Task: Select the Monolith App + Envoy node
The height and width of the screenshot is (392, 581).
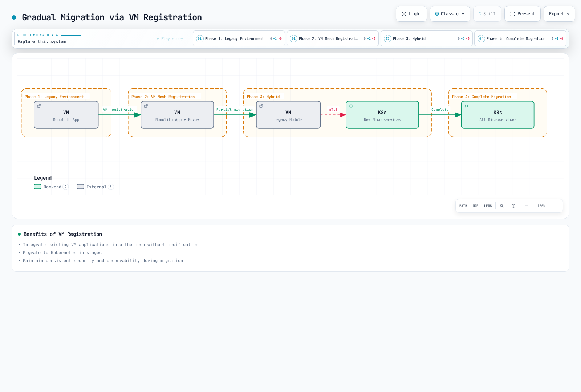Action: 177,115
